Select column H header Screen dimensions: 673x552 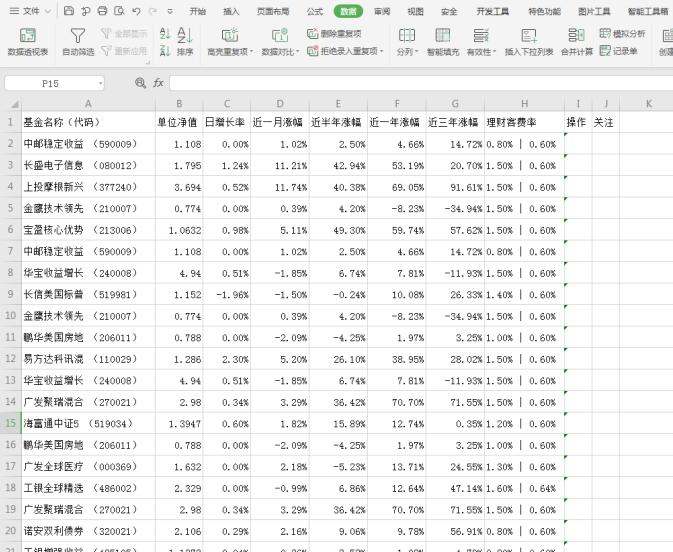(524, 104)
